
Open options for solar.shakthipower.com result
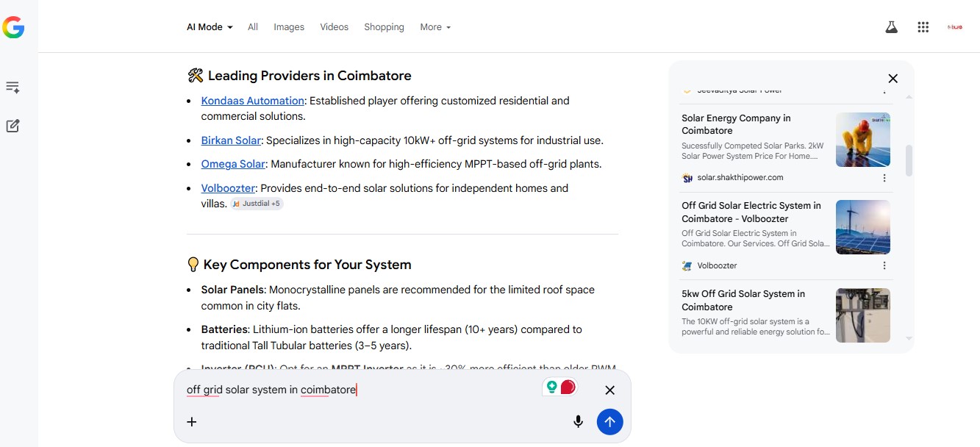pos(884,178)
